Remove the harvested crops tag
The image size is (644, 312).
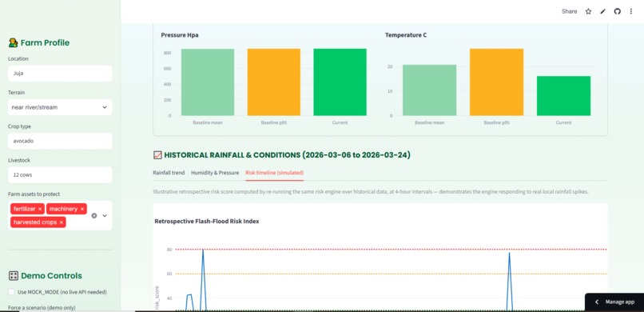pos(62,222)
